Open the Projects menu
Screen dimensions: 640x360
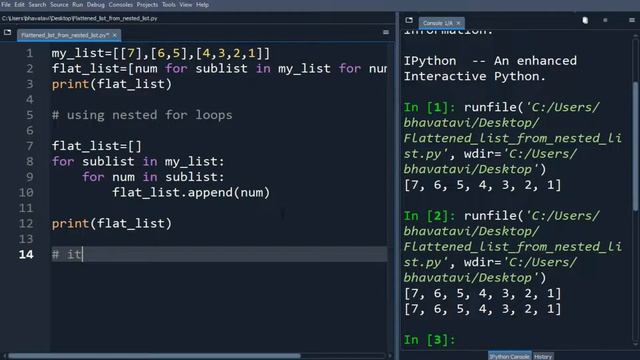147,4
